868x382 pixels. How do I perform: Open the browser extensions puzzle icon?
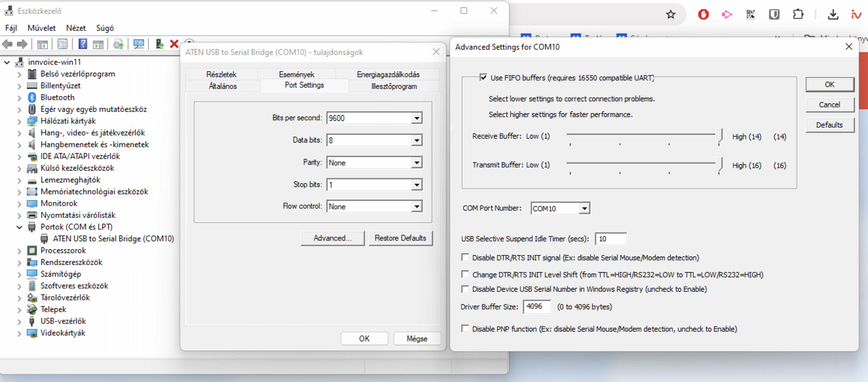pyautogui.click(x=798, y=14)
